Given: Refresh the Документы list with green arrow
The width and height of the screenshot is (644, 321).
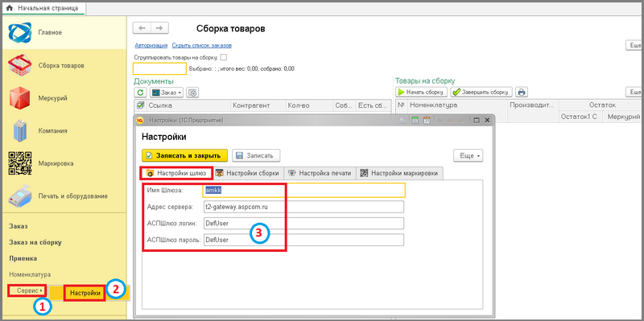Looking at the screenshot, I should [141, 93].
